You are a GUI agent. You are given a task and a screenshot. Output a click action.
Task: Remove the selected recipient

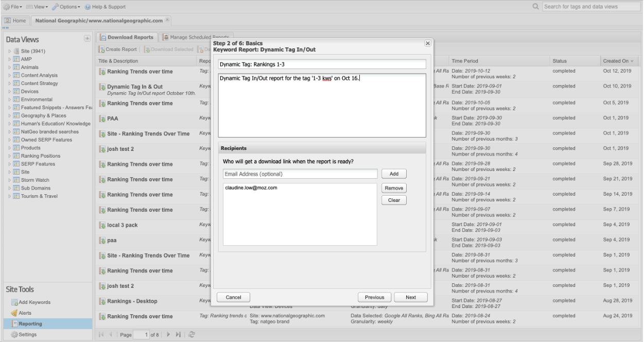tap(394, 189)
